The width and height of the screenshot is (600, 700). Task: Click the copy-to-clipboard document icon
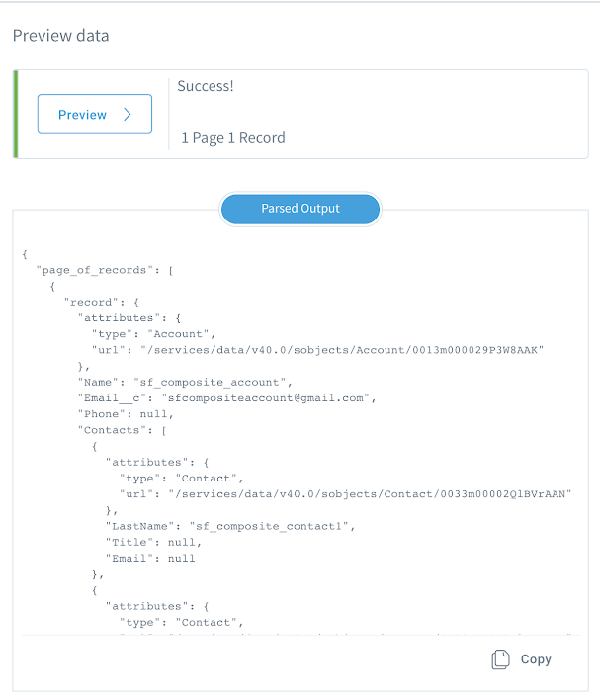tap(500, 659)
